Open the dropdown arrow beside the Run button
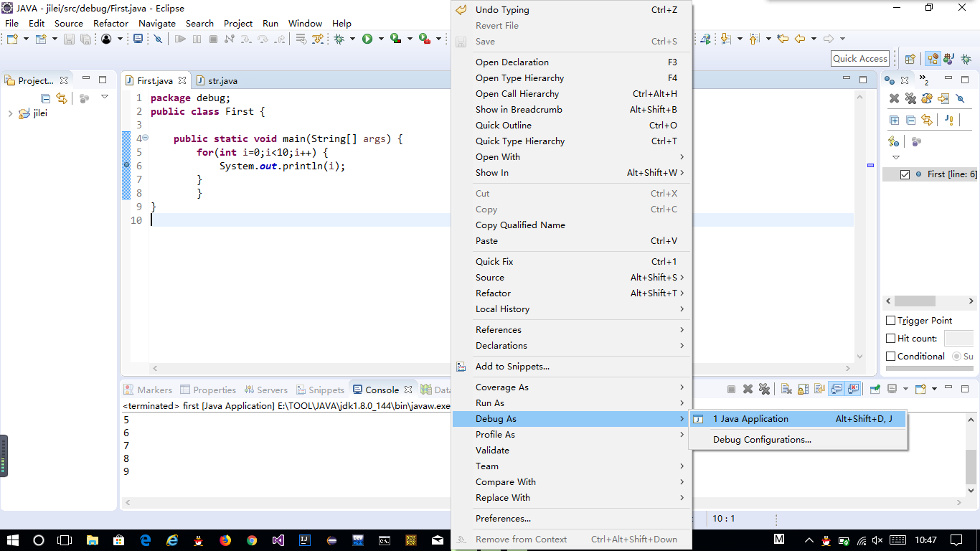This screenshot has height=551, width=980. click(x=381, y=39)
